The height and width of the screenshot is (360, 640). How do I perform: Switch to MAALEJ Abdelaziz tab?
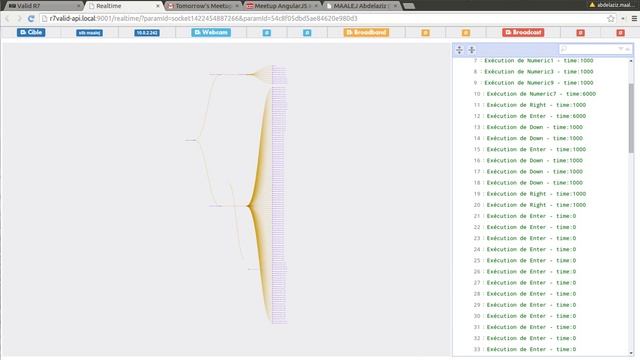click(x=362, y=6)
